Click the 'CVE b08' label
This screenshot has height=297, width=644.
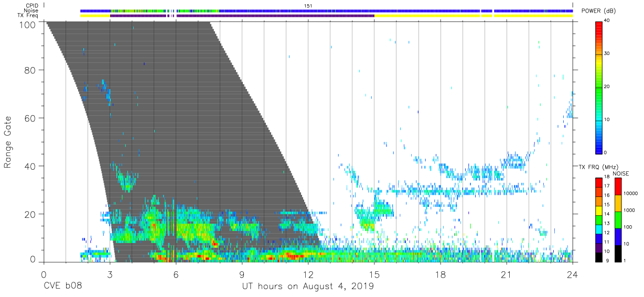(62, 287)
